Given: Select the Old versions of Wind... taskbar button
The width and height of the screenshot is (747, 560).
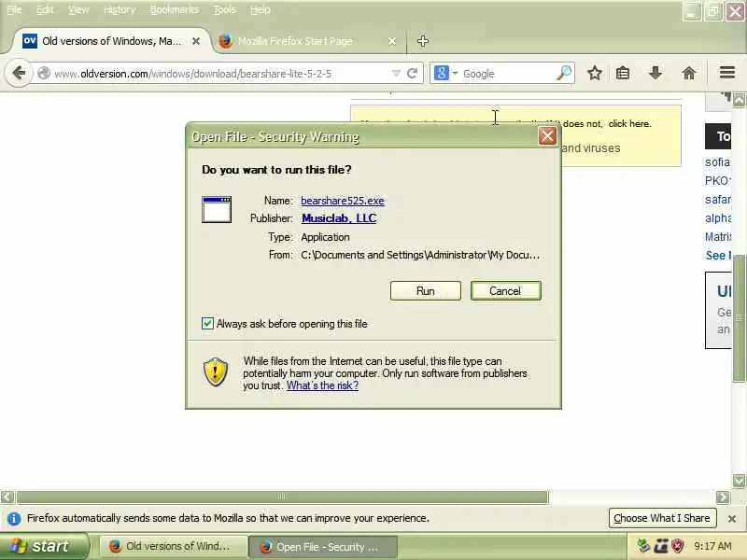Looking at the screenshot, I should coord(174,547).
